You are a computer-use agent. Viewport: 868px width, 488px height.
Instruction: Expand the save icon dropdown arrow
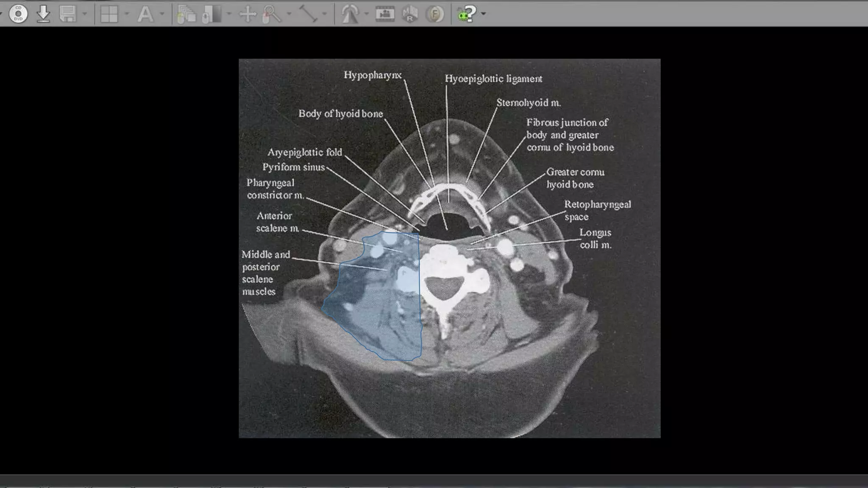pos(85,14)
